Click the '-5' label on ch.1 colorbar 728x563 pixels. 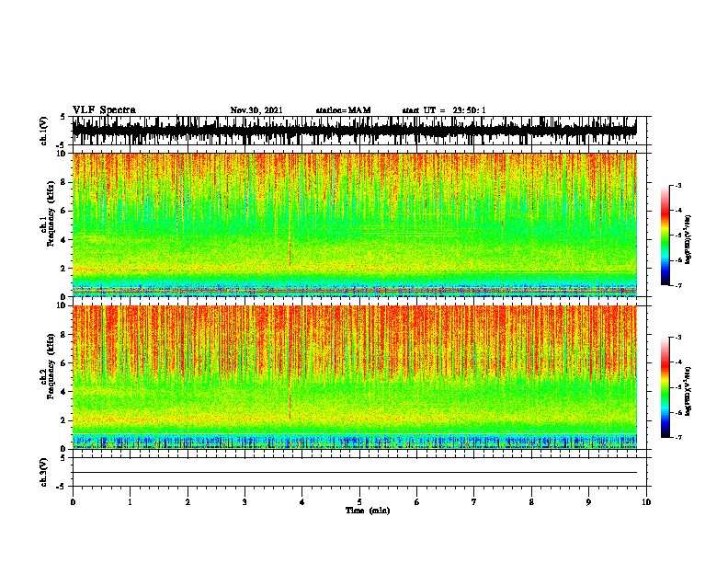click(677, 236)
